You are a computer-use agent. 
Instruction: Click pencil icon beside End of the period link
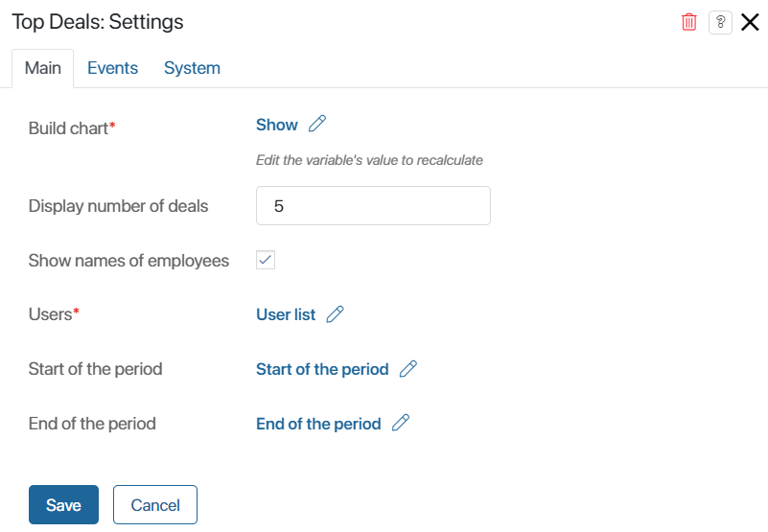401,423
